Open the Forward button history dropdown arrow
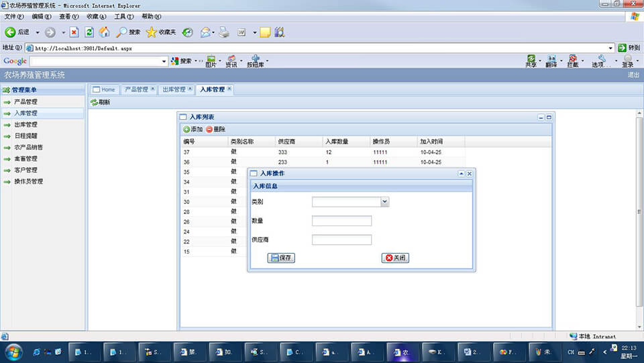 (63, 32)
